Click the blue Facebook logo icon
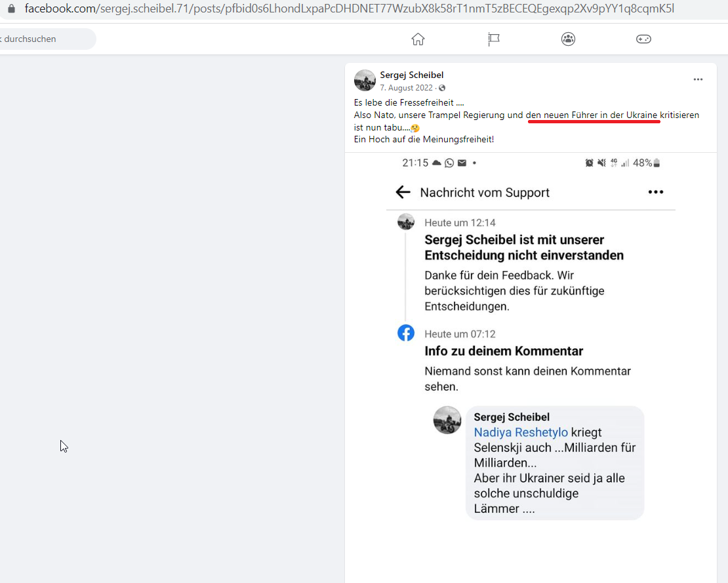This screenshot has width=728, height=583. [406, 332]
